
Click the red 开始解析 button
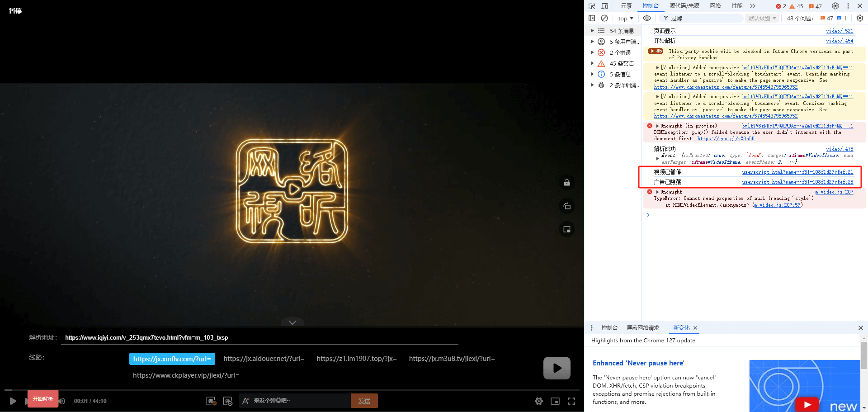click(43, 399)
